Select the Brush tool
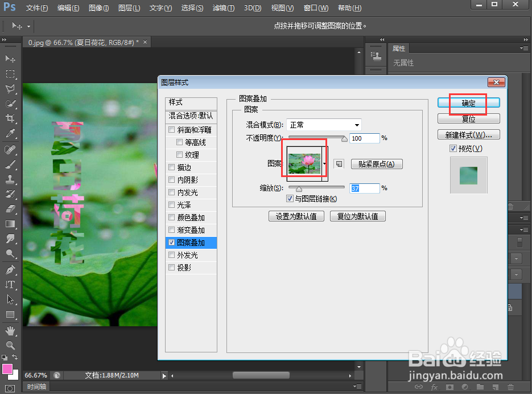This screenshot has height=394, width=532. click(x=10, y=165)
